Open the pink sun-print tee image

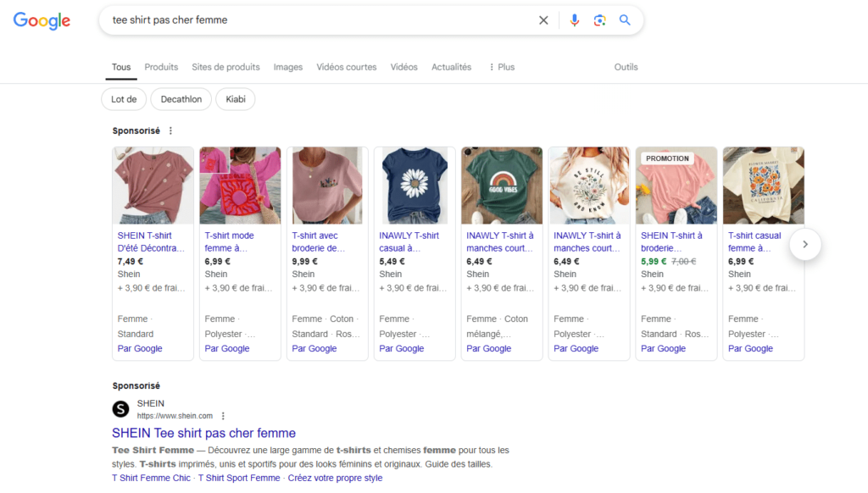pyautogui.click(x=240, y=186)
